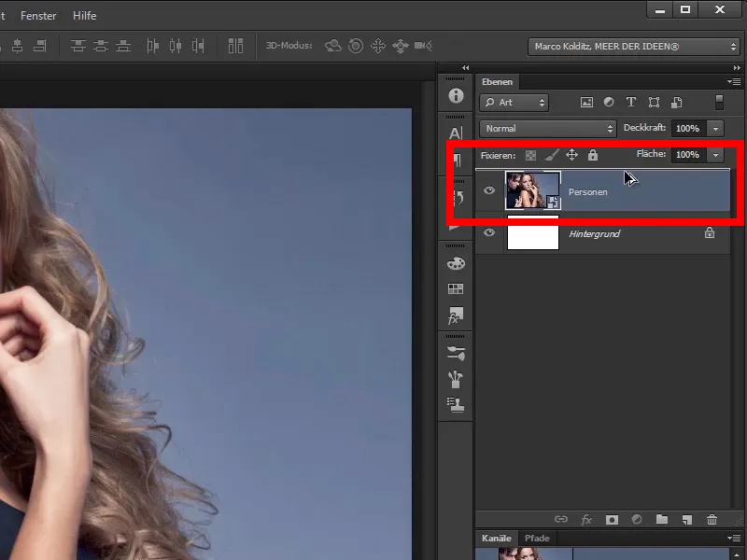Select the 3D pan mode icon
Image resolution: width=747 pixels, height=560 pixels.
[x=378, y=46]
